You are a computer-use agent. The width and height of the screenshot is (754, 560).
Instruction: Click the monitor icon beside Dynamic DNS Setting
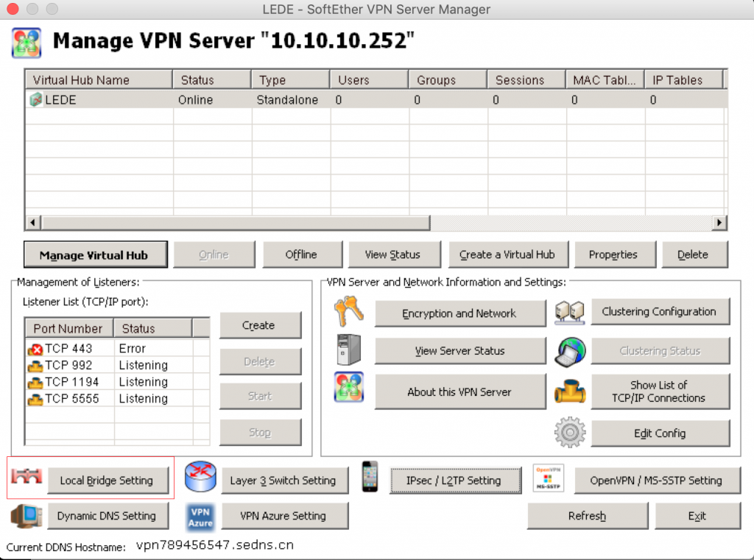26,517
